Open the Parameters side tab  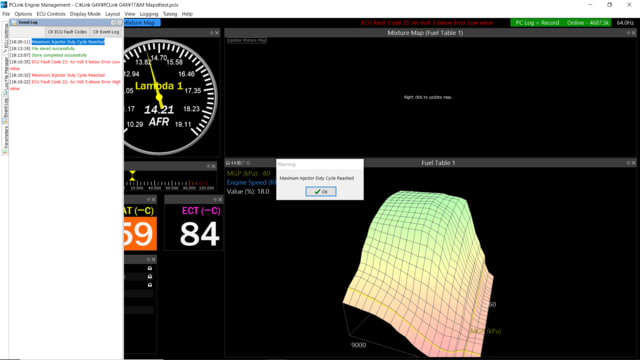[x=5, y=138]
